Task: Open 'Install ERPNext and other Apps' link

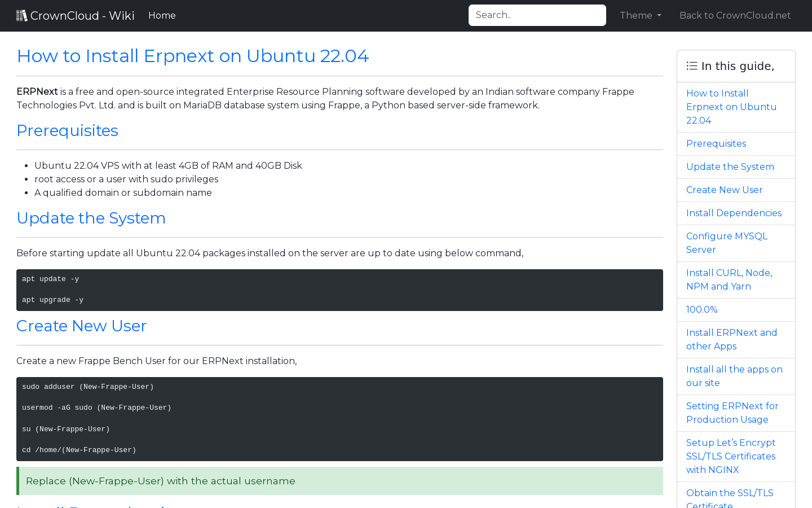Action: 731,339
